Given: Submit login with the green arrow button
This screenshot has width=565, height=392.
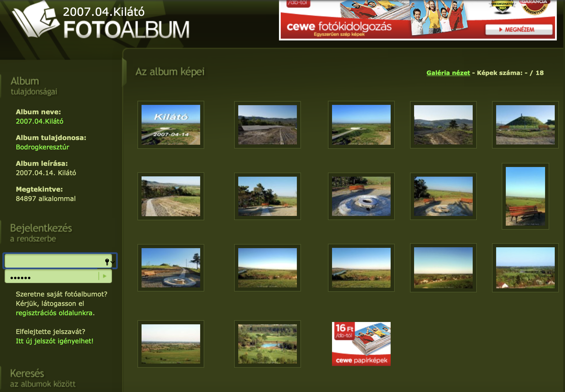Looking at the screenshot, I should pyautogui.click(x=105, y=276).
